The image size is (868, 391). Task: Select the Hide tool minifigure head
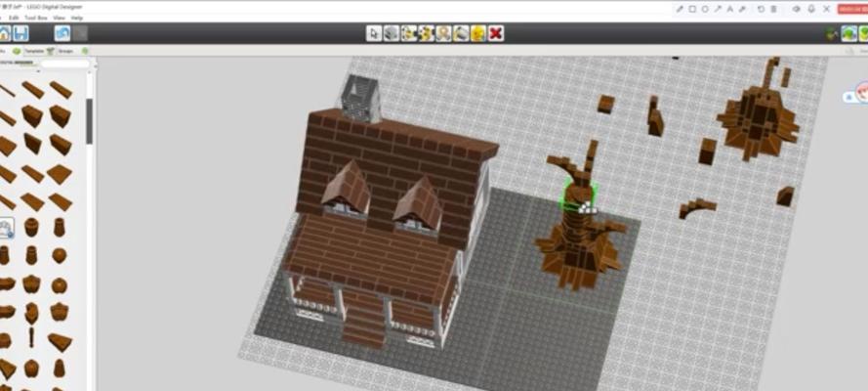[478, 34]
